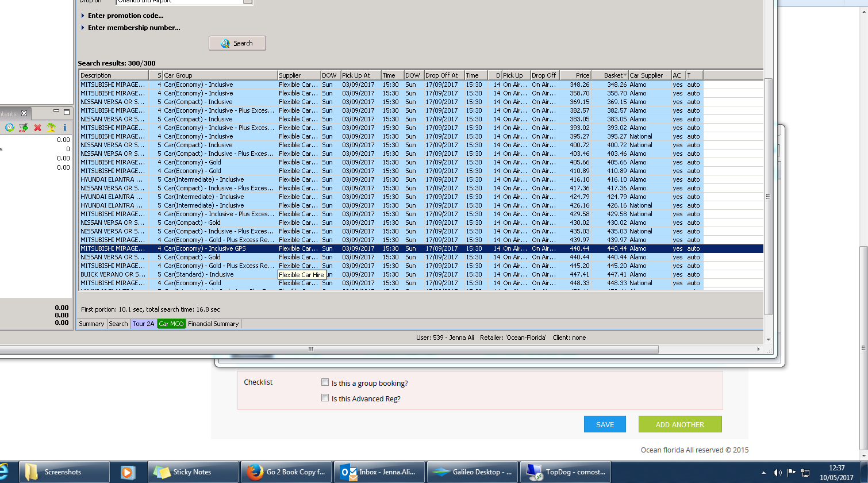Select the Buick Verano Car(Standard) row
The image size is (868, 483).
(x=421, y=274)
